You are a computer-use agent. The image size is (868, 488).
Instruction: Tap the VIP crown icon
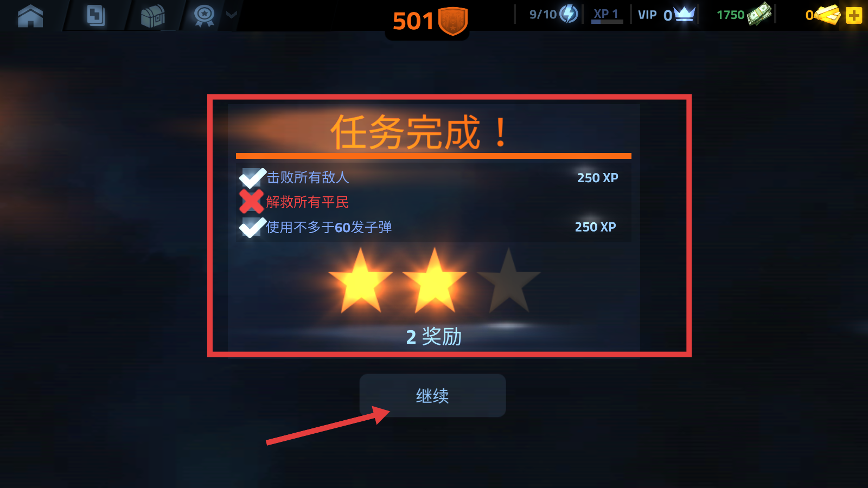click(x=685, y=14)
